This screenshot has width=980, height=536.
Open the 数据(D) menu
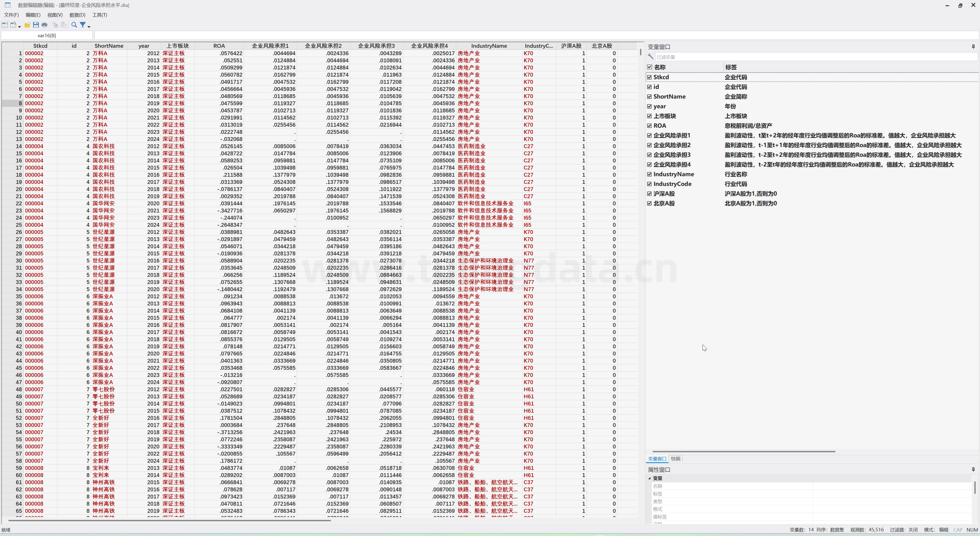point(77,15)
